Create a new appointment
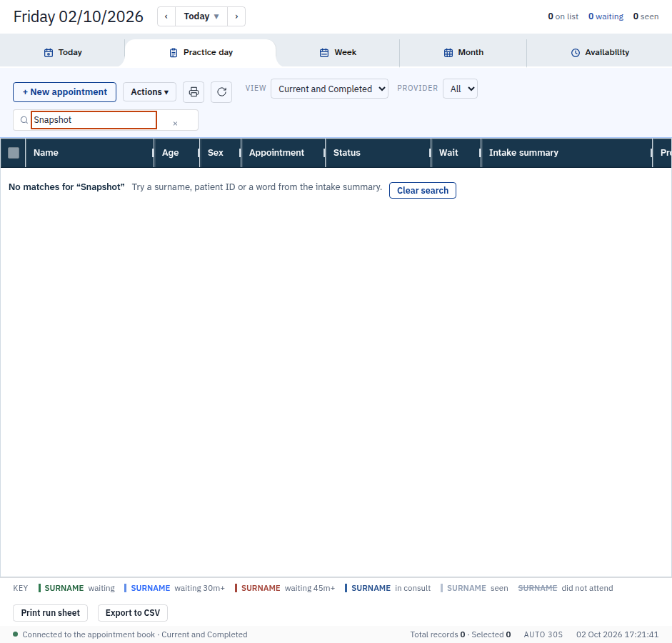 tap(64, 92)
